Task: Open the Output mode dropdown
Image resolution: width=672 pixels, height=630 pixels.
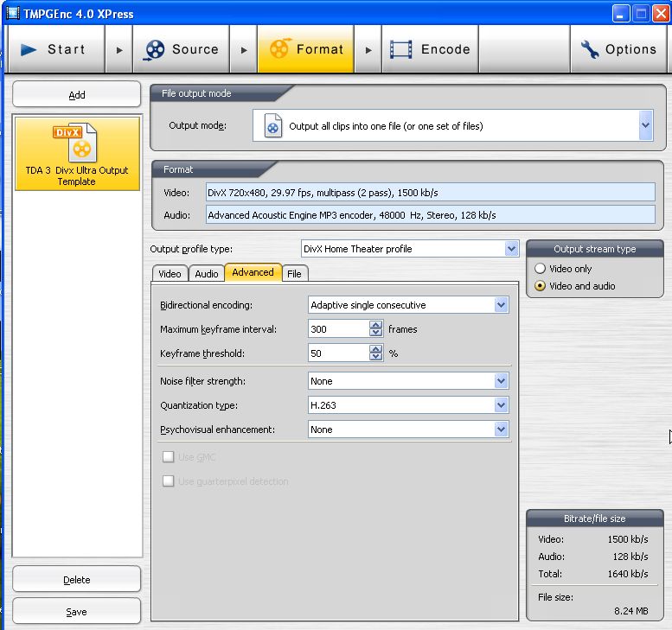Action: (x=645, y=125)
